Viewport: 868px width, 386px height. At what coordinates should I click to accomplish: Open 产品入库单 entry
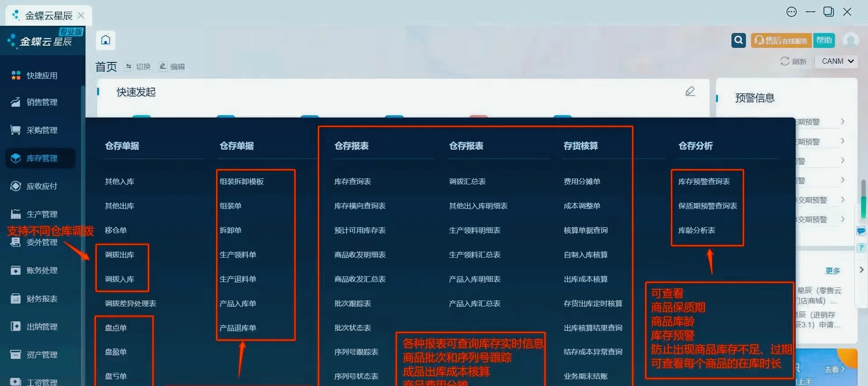238,303
